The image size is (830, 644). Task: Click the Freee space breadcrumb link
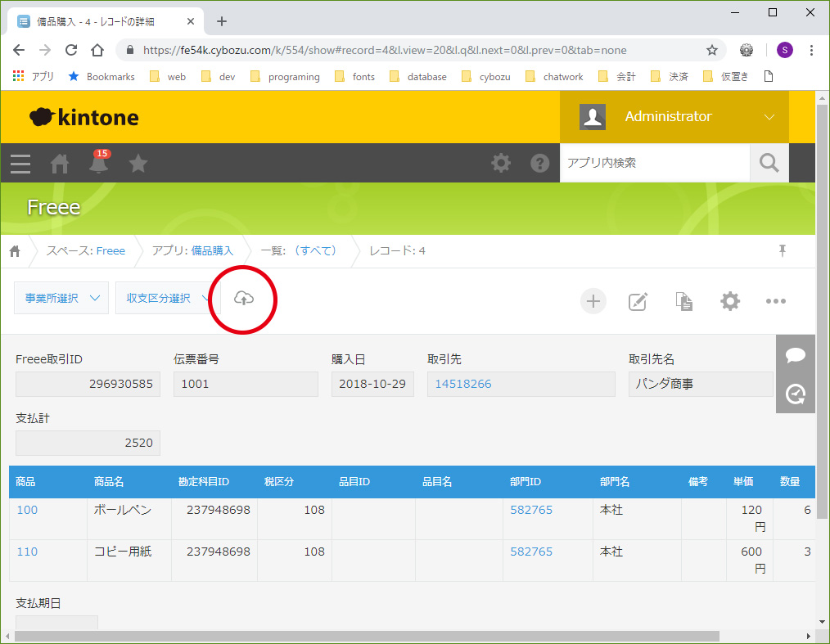(x=111, y=251)
